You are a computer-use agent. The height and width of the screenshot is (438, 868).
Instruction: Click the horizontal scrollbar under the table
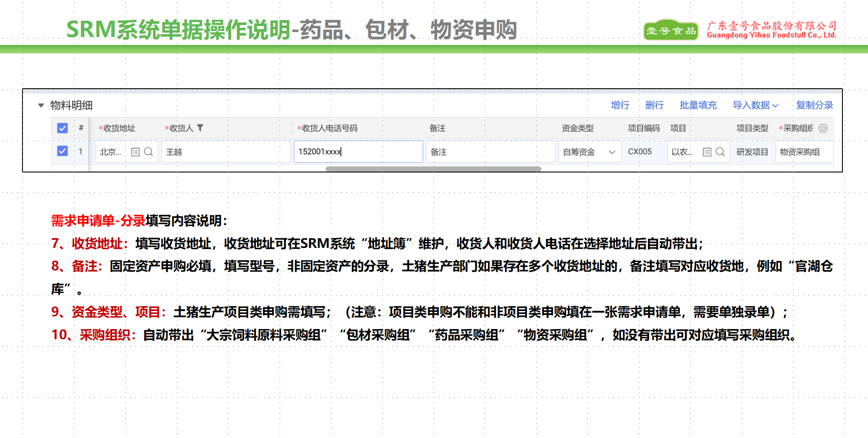point(433,169)
